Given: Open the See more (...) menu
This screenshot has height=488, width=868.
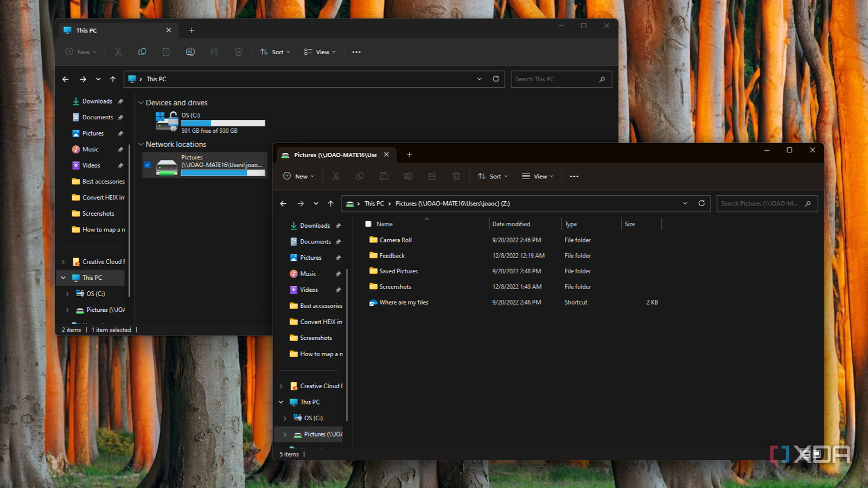Looking at the screenshot, I should coord(574,176).
